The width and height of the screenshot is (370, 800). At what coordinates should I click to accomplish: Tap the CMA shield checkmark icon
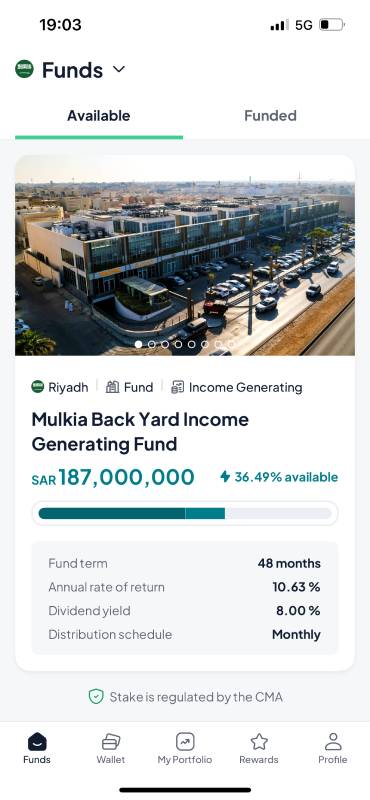click(x=96, y=696)
